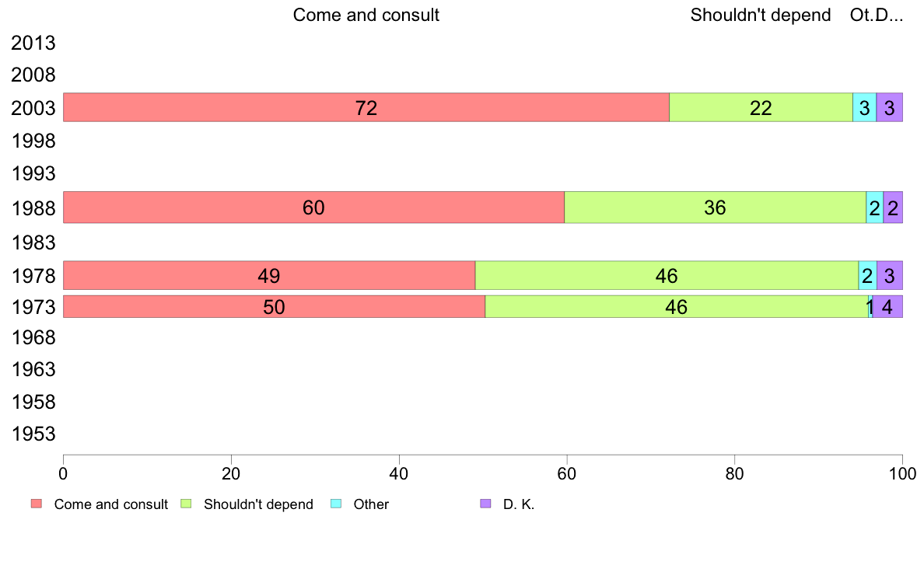924x572 pixels.
Task: Select the 1988 green segment labeled 36
Action: 715,208
